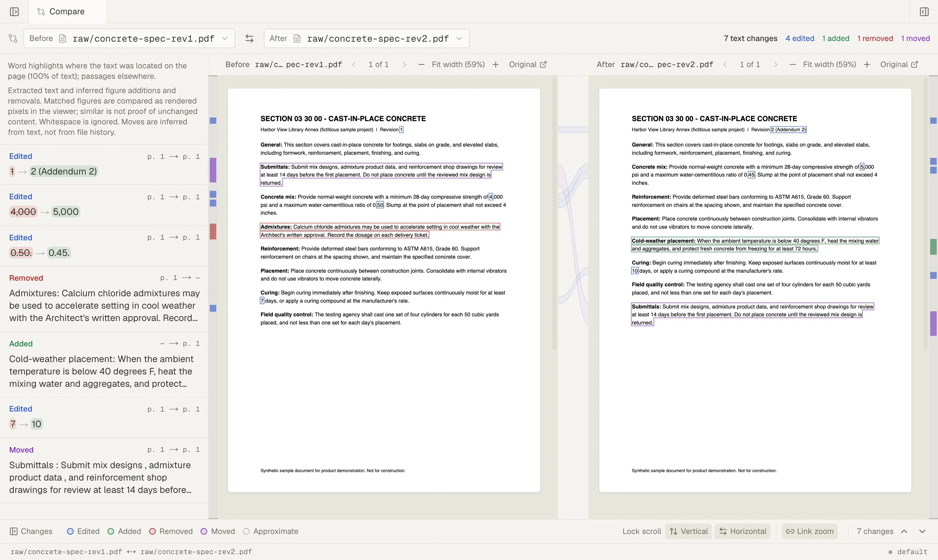The image size is (938, 560).
Task: Go to next page in Before viewer
Action: coord(404,64)
